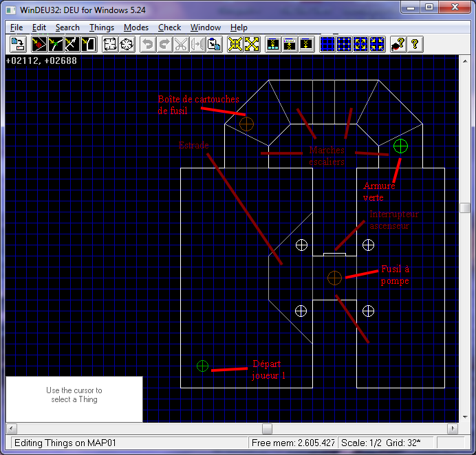This screenshot has width=476, height=455.
Task: Open the Help menu
Action: click(x=239, y=27)
